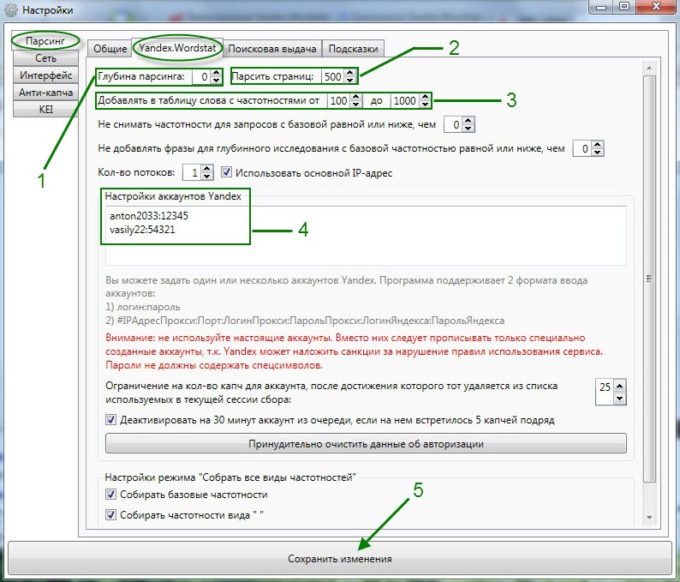Decrease Глубина парсинга with down arrow
The height and width of the screenshot is (582, 680).
point(216,80)
